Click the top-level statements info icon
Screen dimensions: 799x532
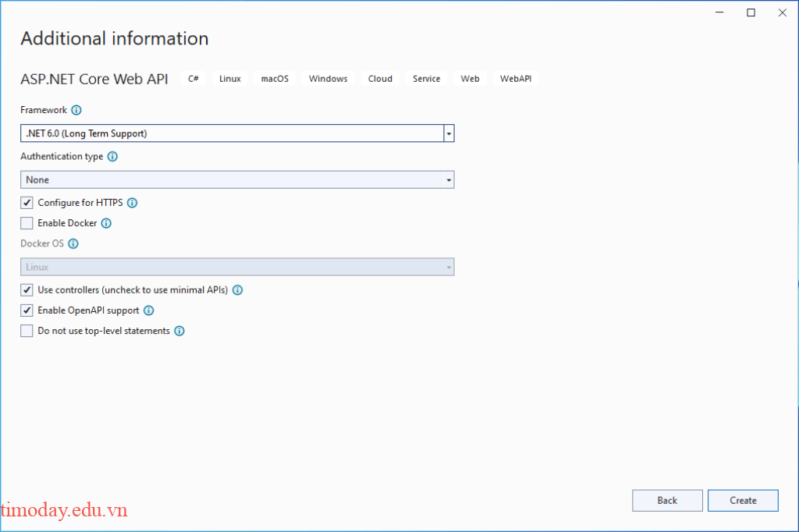click(x=179, y=331)
